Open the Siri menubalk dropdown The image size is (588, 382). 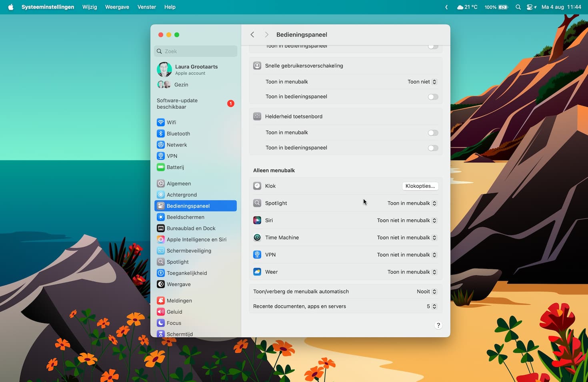click(x=407, y=221)
